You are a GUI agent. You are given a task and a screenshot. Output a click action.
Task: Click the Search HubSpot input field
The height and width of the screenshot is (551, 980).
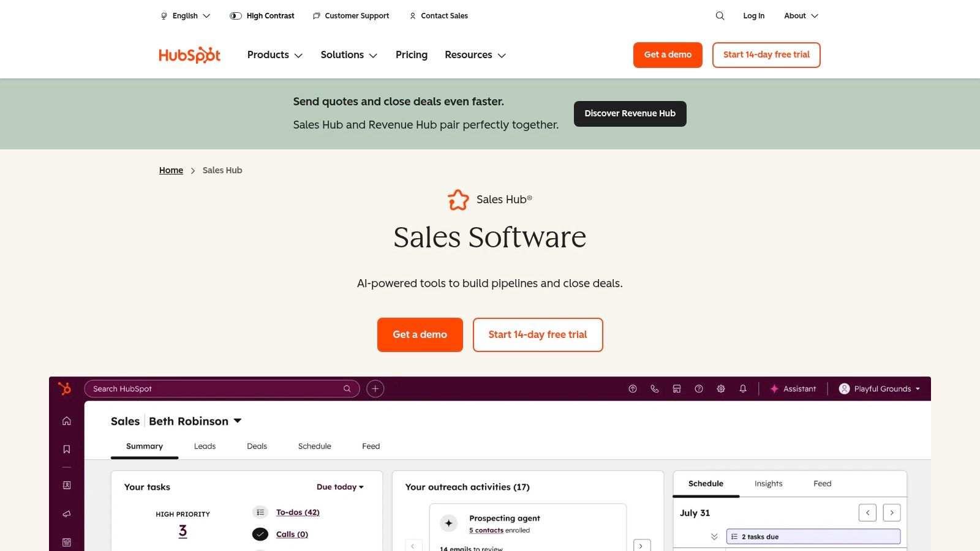tap(222, 389)
